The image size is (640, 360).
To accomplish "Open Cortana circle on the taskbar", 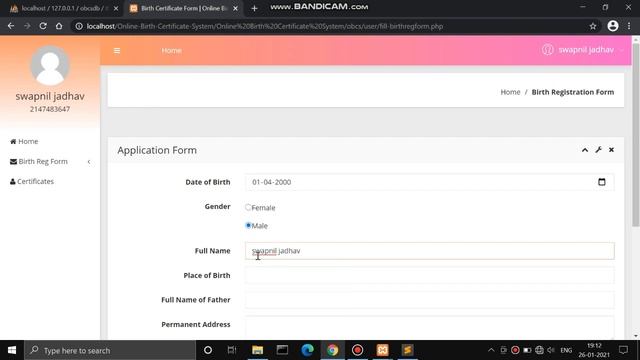I will pyautogui.click(x=208, y=350).
